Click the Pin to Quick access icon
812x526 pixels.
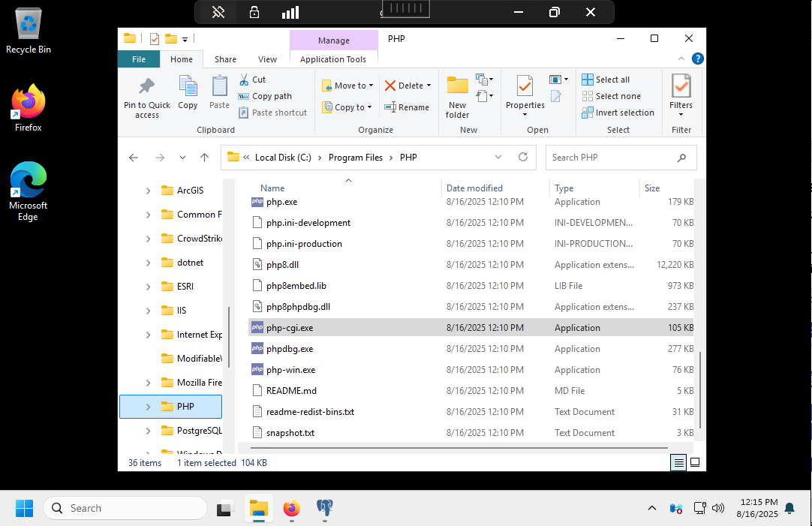(x=146, y=86)
